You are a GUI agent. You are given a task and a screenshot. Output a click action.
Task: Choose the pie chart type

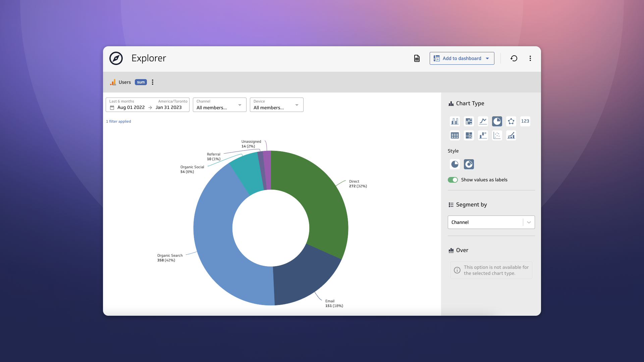(x=497, y=121)
